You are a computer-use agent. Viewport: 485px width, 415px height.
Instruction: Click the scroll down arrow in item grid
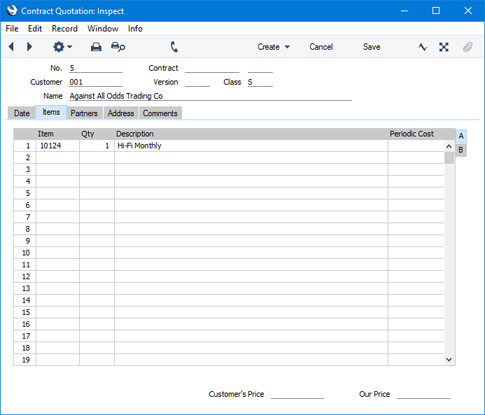tap(449, 359)
